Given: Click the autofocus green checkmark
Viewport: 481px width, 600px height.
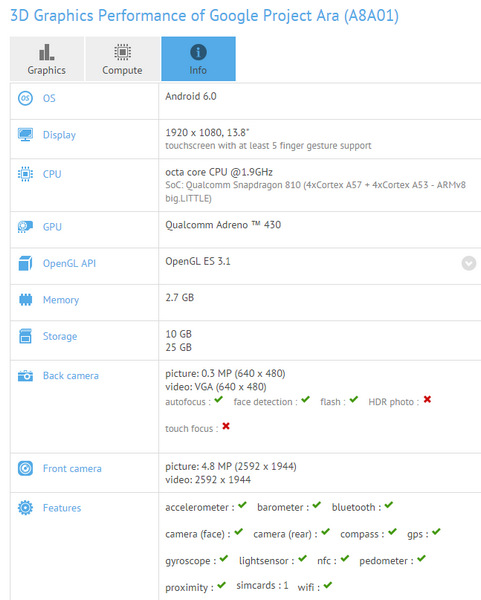Looking at the screenshot, I should point(218,400).
